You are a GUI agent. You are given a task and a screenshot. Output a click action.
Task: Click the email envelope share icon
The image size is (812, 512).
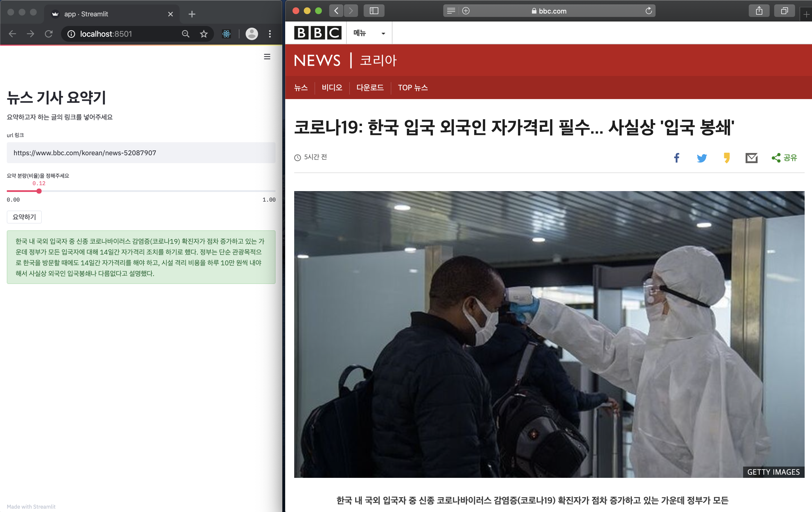tap(751, 158)
